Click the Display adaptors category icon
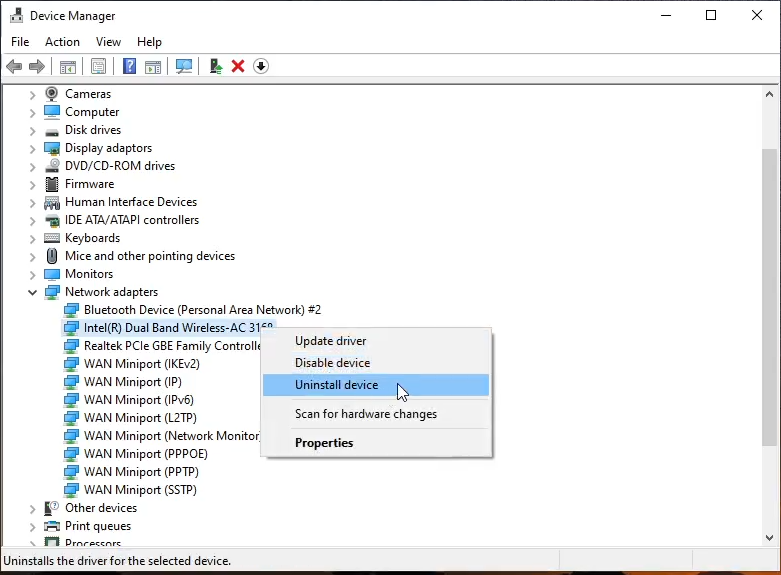 (52, 148)
